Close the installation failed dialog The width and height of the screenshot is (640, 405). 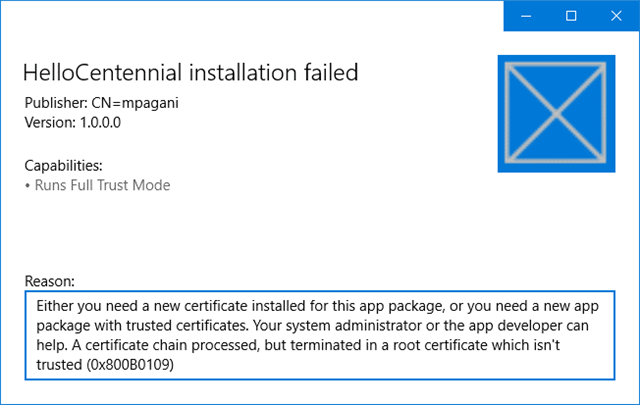point(616,15)
